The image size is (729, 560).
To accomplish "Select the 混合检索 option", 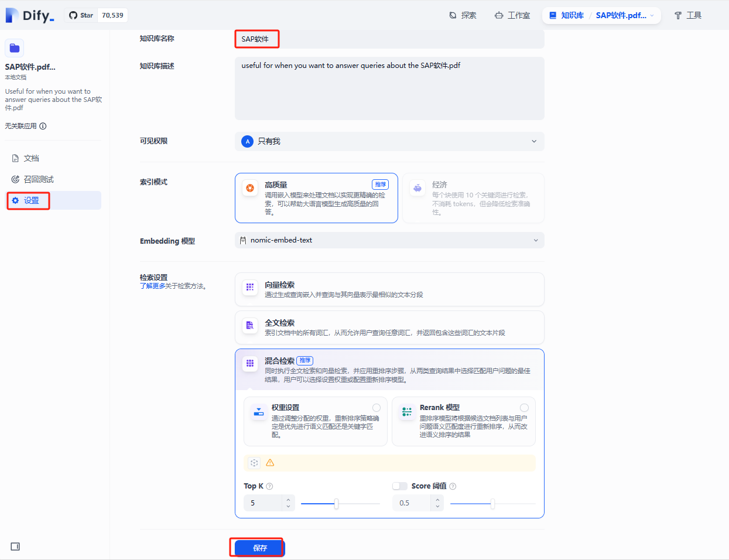I will pyautogui.click(x=389, y=370).
